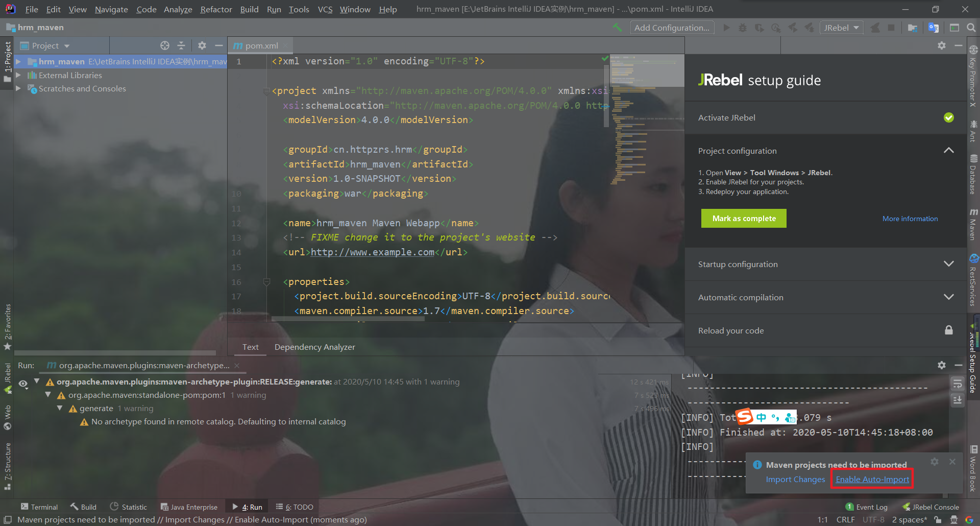Click Mark as complete button
The width and height of the screenshot is (980, 526).
(x=744, y=219)
